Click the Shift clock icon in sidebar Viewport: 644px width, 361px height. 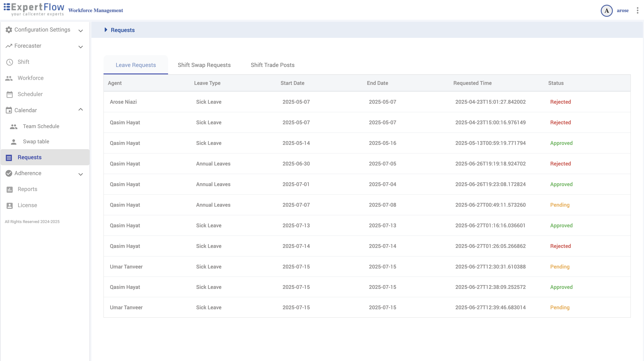[9, 62]
